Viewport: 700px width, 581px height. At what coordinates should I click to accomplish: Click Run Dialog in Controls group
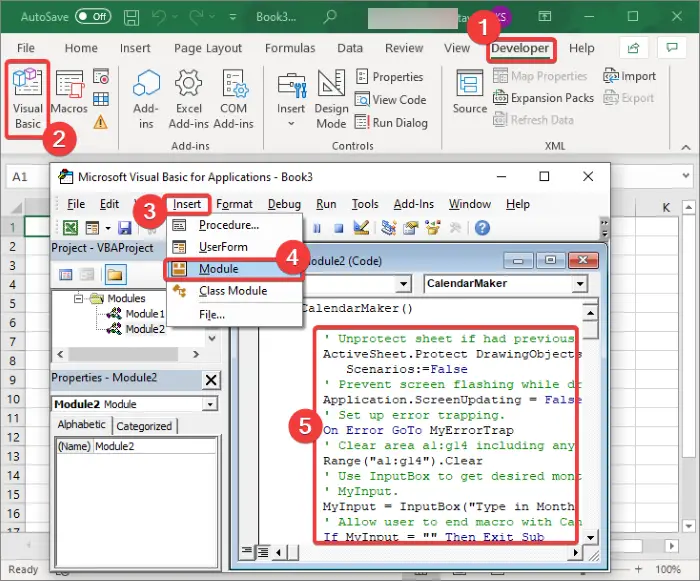pyautogui.click(x=392, y=122)
